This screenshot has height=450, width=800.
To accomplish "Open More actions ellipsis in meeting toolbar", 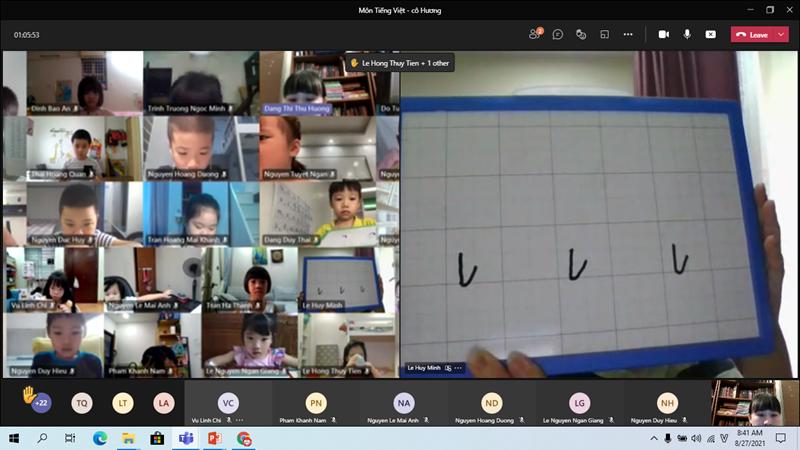I will tap(628, 34).
